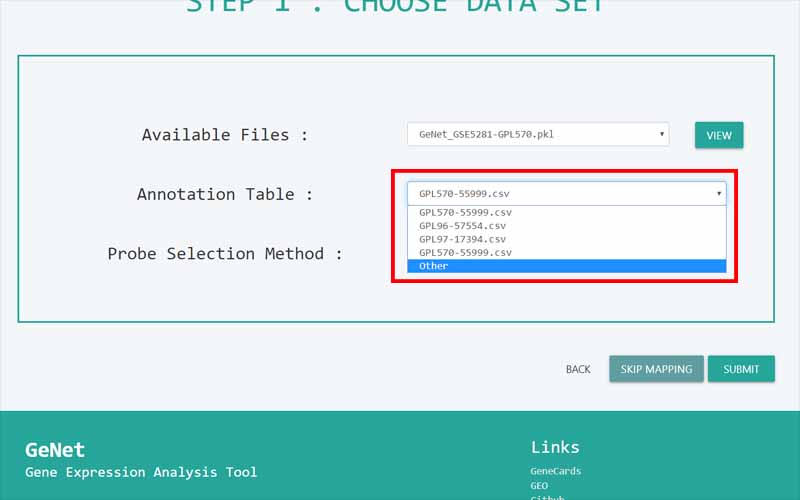Image resolution: width=800 pixels, height=500 pixels.
Task: Click the Step 1 Choose Data Set heading
Action: coord(396,6)
